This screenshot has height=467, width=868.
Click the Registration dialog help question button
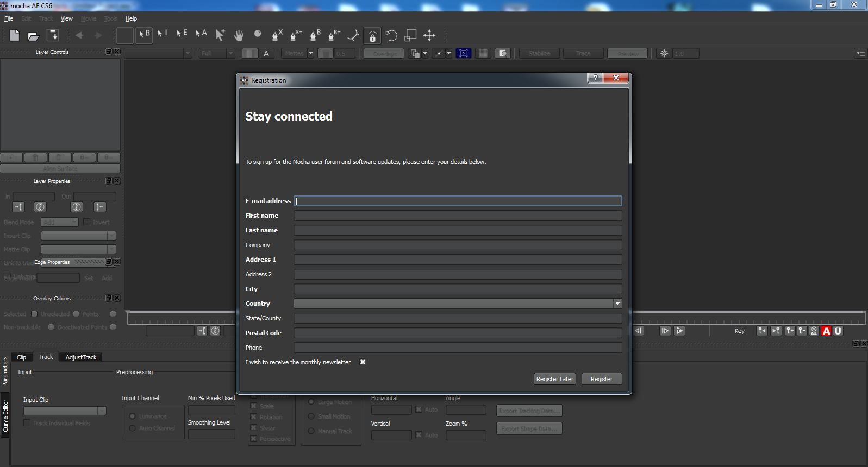click(595, 78)
